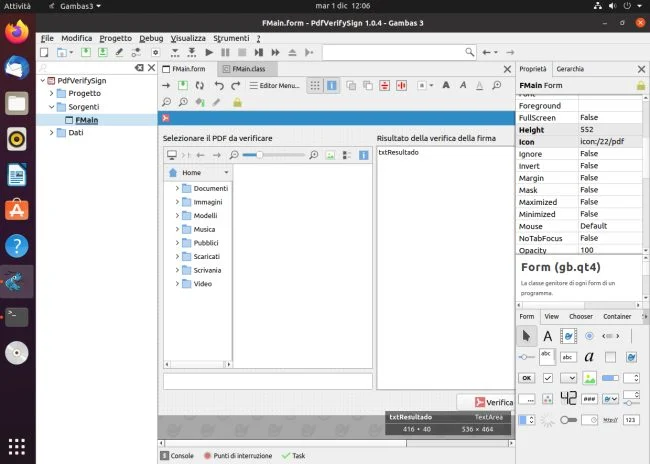
Task: Toggle blue info button beside grid button
Action: tap(332, 85)
